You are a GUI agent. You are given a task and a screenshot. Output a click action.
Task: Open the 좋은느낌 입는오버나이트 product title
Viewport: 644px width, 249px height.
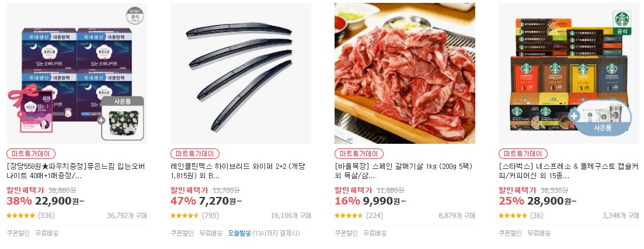coord(76,171)
